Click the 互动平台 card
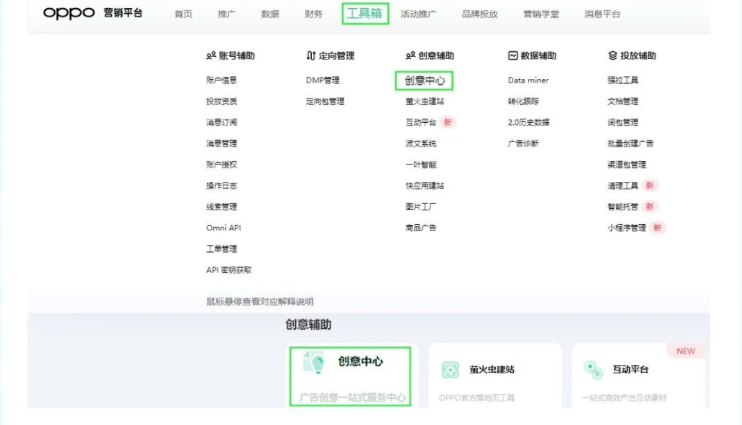 (x=638, y=377)
